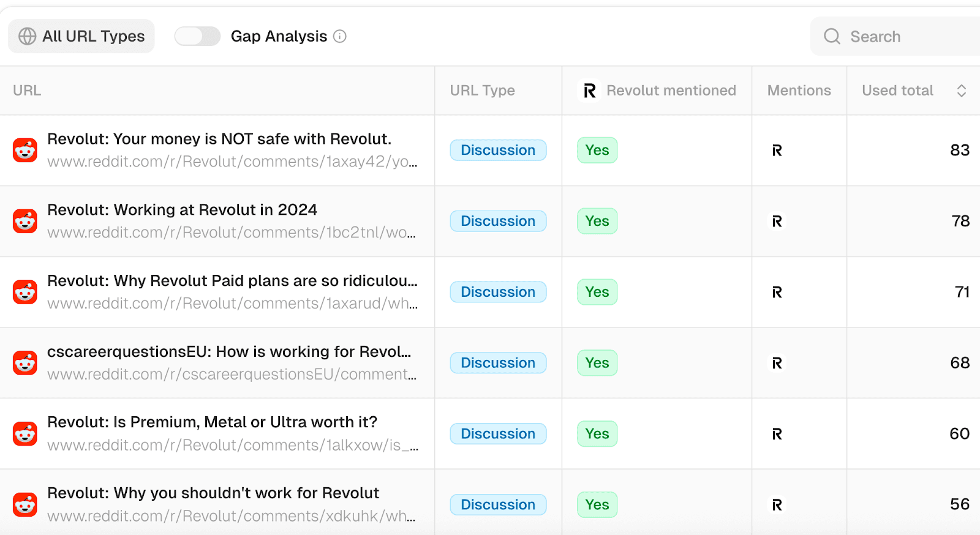Click Reddit icon beside 'Working at Revolut in 2024'
This screenshot has width=980, height=535.
pyautogui.click(x=25, y=221)
